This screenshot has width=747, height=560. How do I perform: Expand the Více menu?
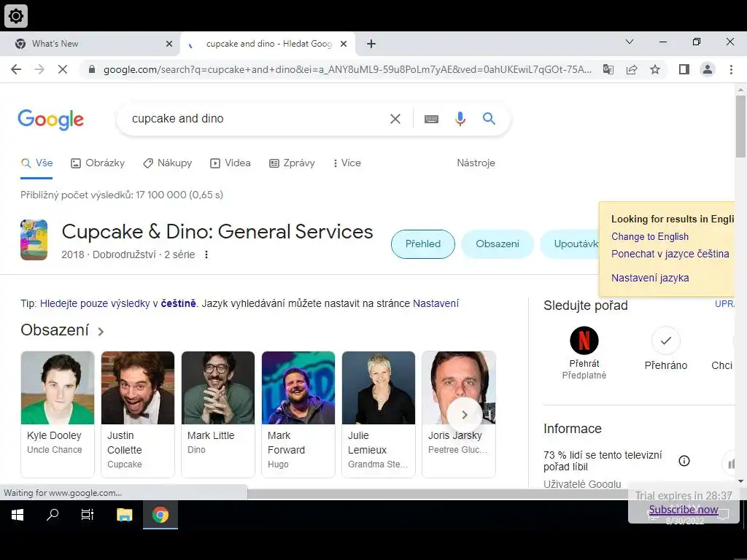click(347, 163)
